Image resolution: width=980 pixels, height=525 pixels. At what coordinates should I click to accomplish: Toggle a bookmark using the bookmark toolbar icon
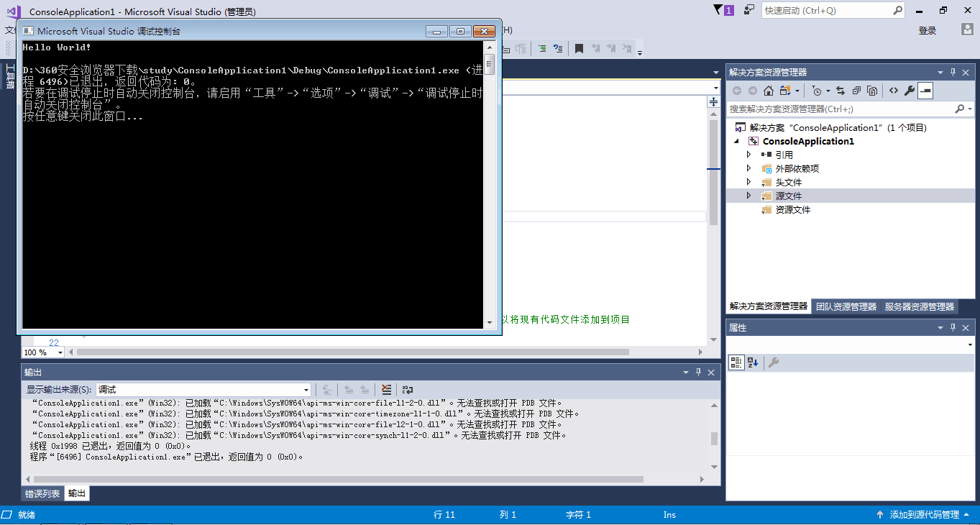coord(579,48)
